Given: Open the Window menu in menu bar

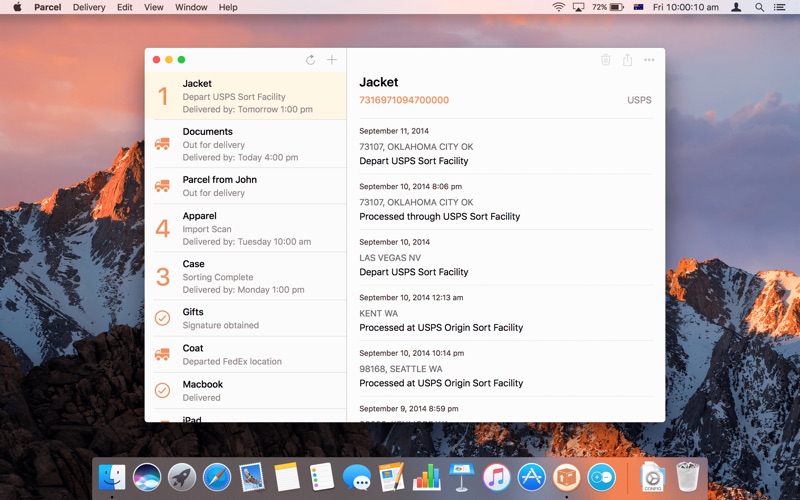Looking at the screenshot, I should [x=191, y=7].
